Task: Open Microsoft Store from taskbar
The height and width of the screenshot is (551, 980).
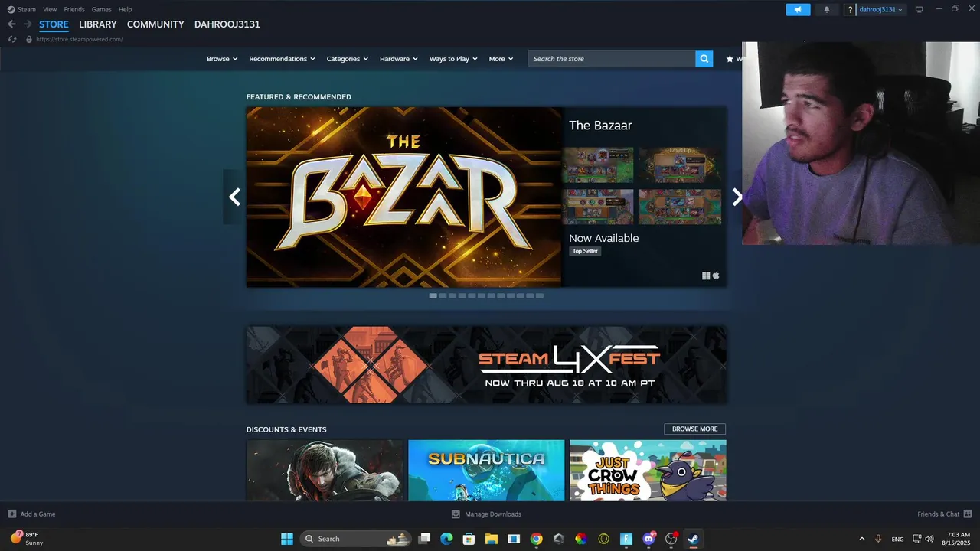Action: [x=469, y=539]
